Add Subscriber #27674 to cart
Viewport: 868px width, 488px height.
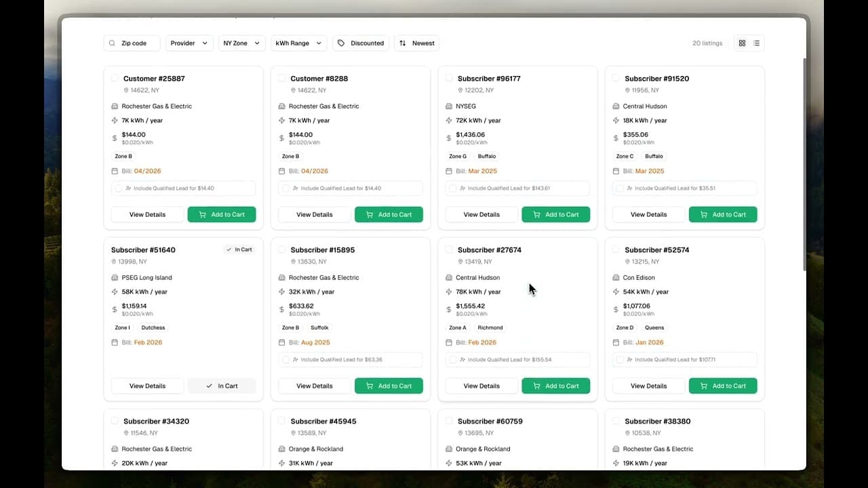555,386
